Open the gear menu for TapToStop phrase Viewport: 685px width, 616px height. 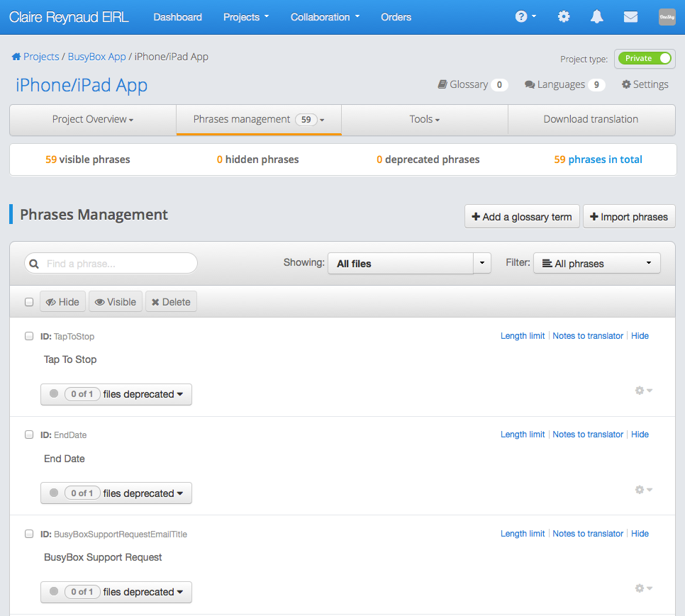point(643,391)
